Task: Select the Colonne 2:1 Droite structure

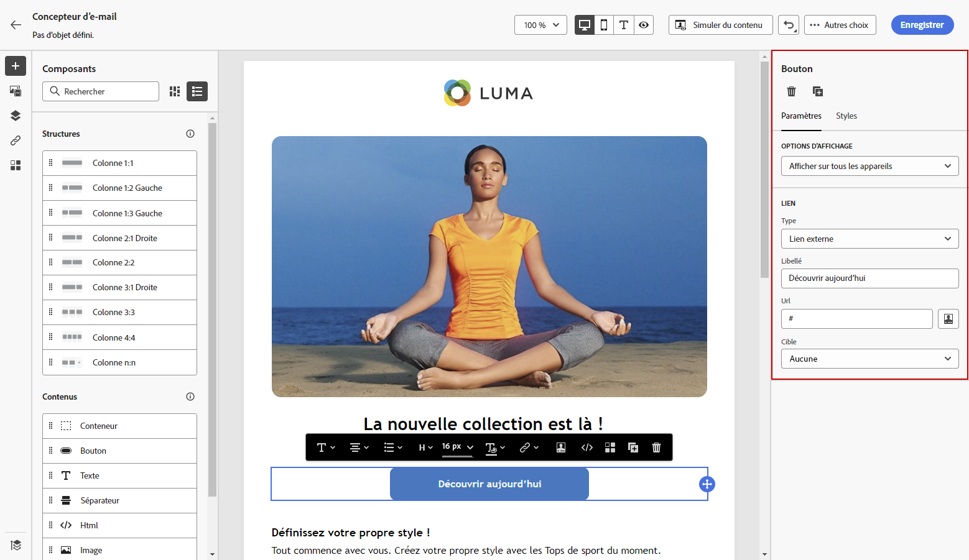Action: [119, 238]
